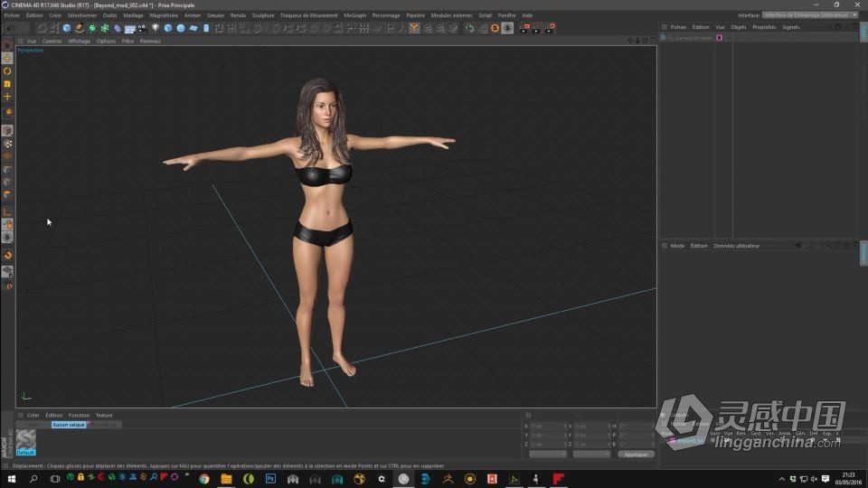Click the Appliquer button
The image size is (868, 488).
(x=636, y=455)
